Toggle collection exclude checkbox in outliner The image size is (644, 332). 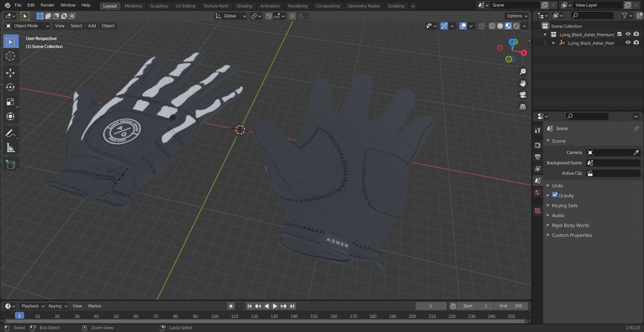619,34
